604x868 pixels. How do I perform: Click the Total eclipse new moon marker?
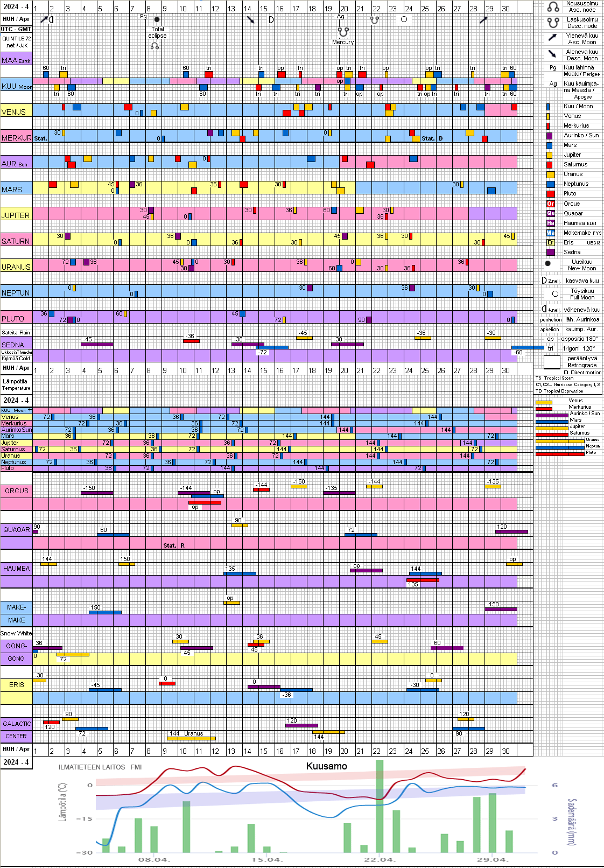coord(157,19)
